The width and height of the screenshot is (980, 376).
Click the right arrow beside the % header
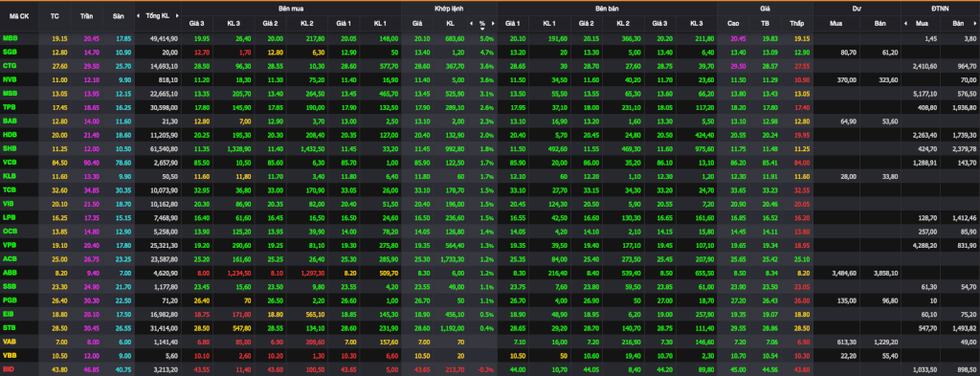(x=493, y=24)
